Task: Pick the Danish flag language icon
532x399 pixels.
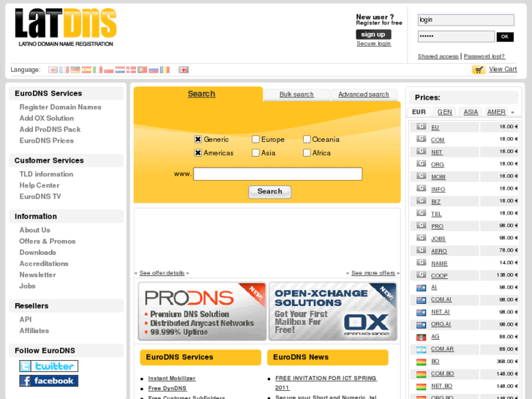Action: [x=131, y=70]
